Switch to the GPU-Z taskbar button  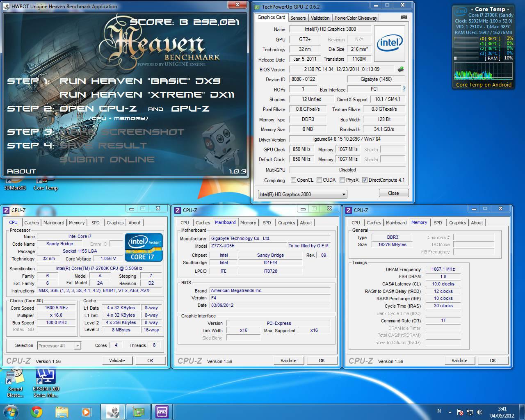(x=138, y=412)
